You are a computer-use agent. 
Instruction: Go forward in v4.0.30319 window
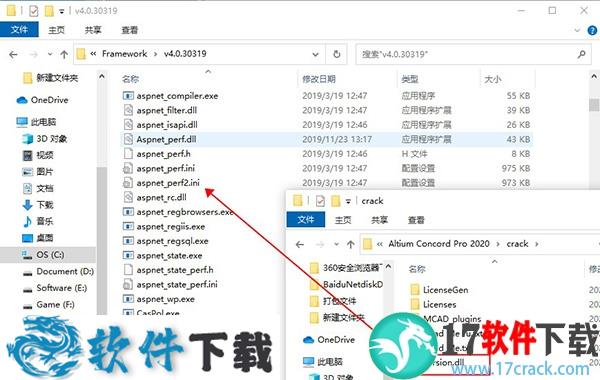tap(34, 54)
